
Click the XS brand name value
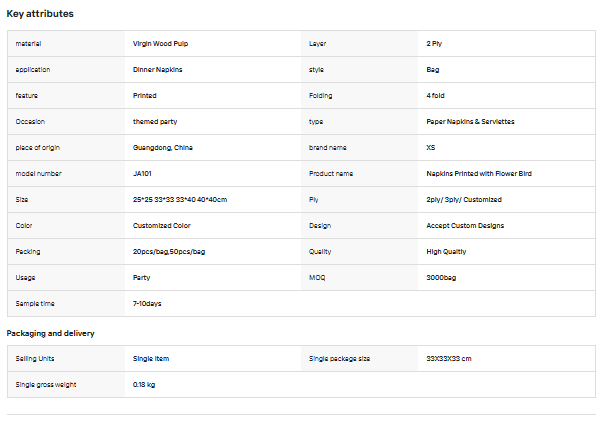point(431,147)
